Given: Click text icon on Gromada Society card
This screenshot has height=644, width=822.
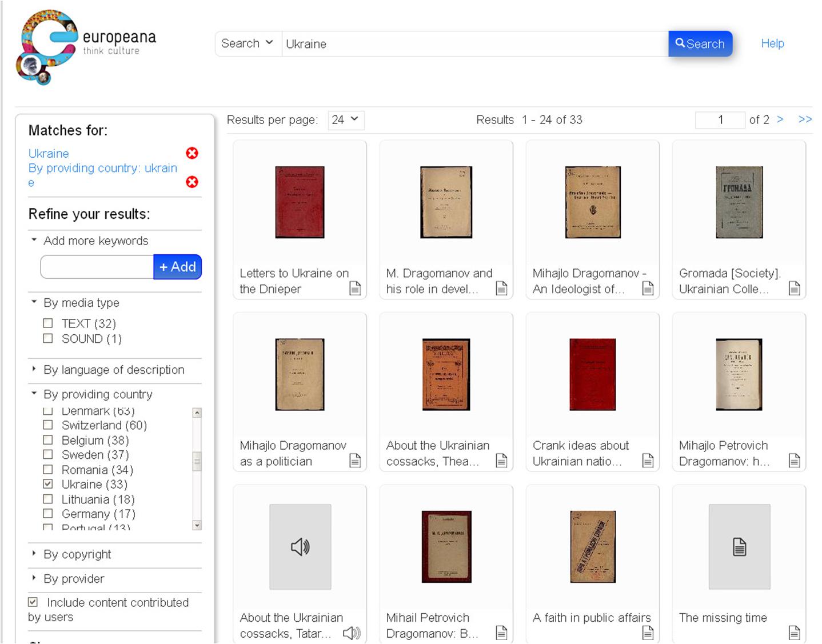Looking at the screenshot, I should coord(794,289).
